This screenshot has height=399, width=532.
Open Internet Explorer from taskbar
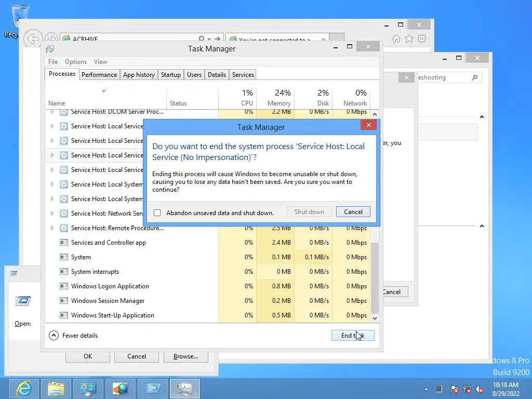click(x=24, y=389)
